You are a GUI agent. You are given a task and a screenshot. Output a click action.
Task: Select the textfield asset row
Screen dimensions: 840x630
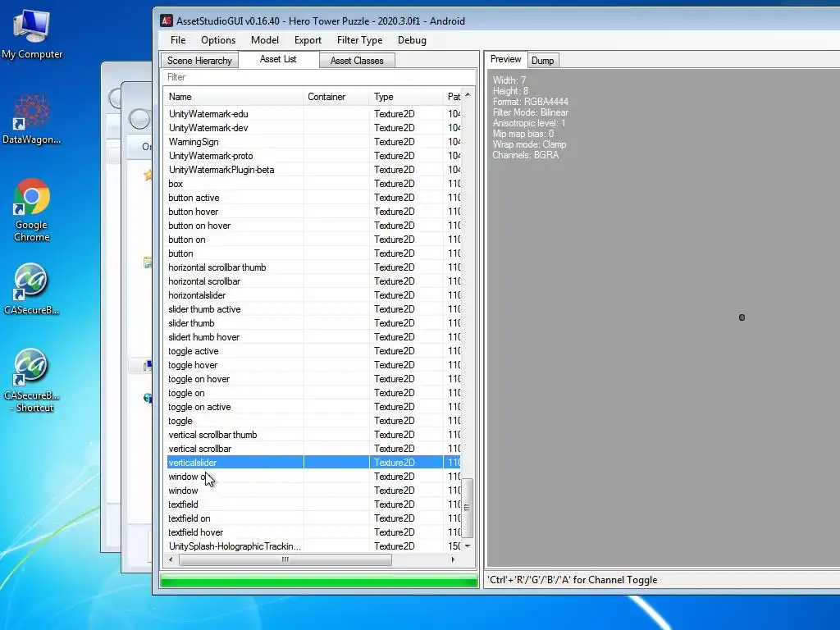tap(313, 504)
